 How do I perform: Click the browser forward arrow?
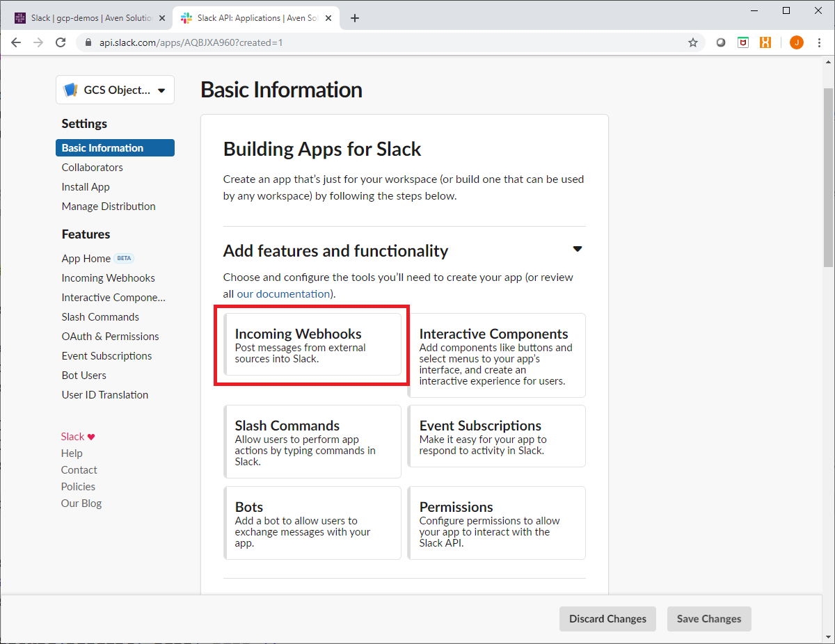(38, 42)
